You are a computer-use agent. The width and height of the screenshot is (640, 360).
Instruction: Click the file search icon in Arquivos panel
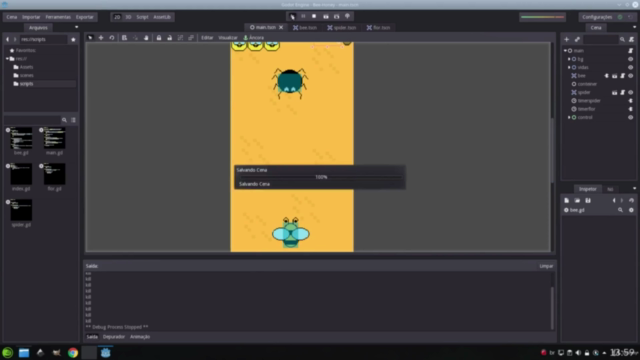(64, 120)
